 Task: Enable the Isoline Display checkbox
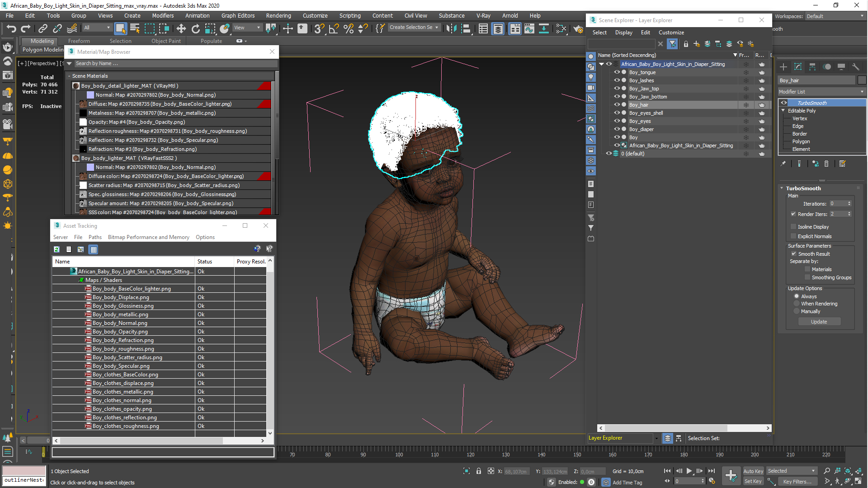[x=793, y=227]
